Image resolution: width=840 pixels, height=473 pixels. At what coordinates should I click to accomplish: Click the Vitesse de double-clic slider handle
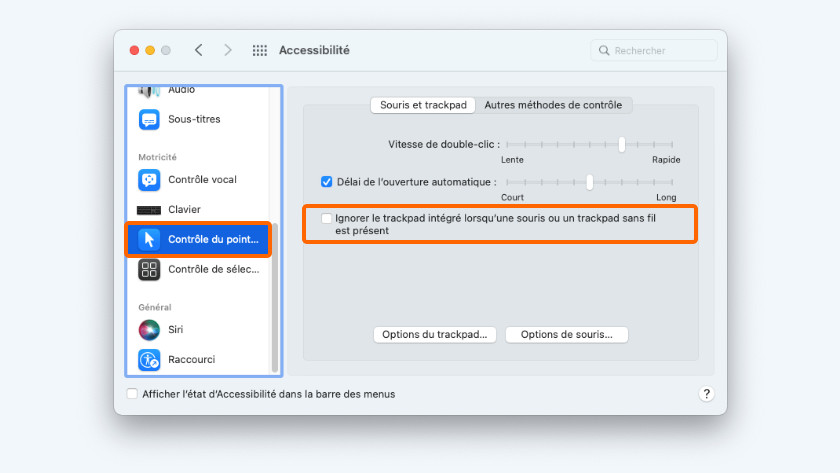pos(621,144)
